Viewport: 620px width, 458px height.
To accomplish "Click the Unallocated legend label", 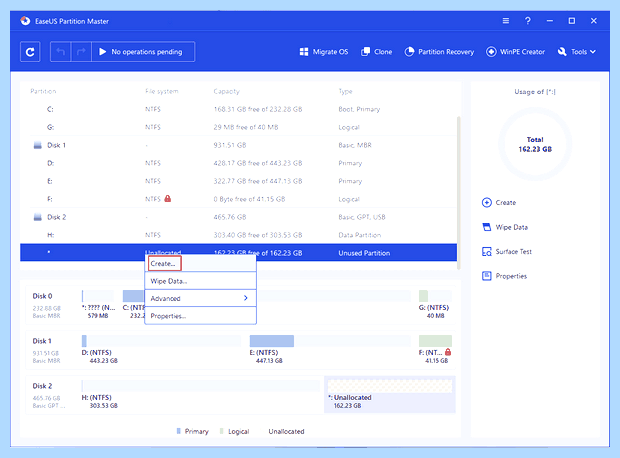I will tap(286, 431).
